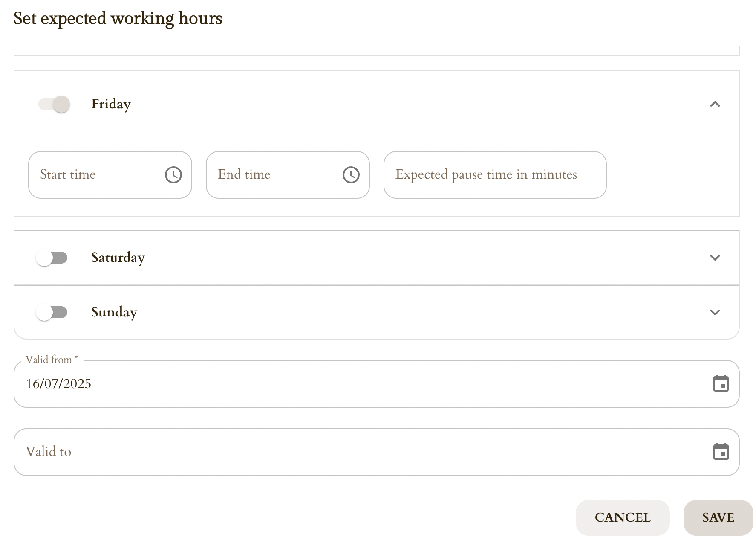Image resolution: width=756 pixels, height=540 pixels.
Task: Select the Sunday row label
Action: tap(114, 312)
